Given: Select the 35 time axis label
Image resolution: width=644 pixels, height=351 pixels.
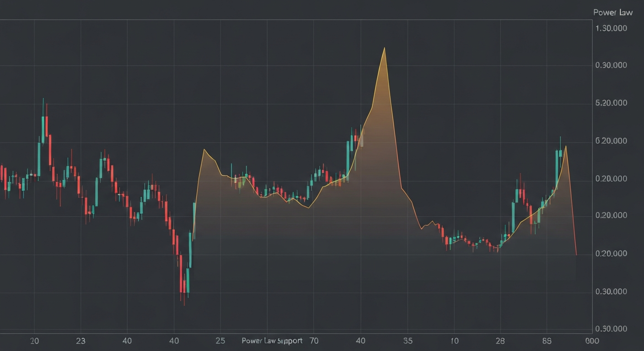Looking at the screenshot, I should [408, 340].
